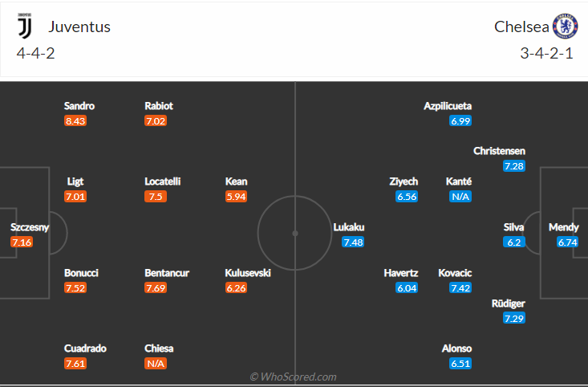Image resolution: width=588 pixels, height=387 pixels.
Task: Click Lukaku's 7.48 rating badge
Action: coord(353,242)
